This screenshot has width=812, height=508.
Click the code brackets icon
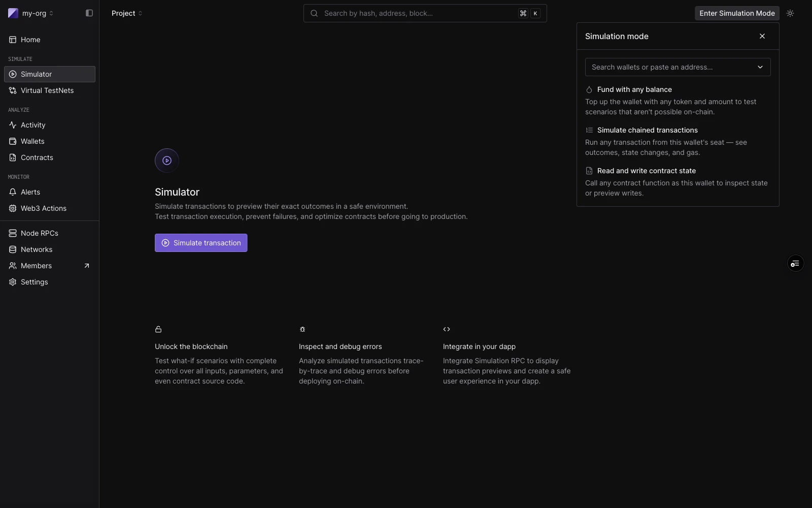point(447,329)
